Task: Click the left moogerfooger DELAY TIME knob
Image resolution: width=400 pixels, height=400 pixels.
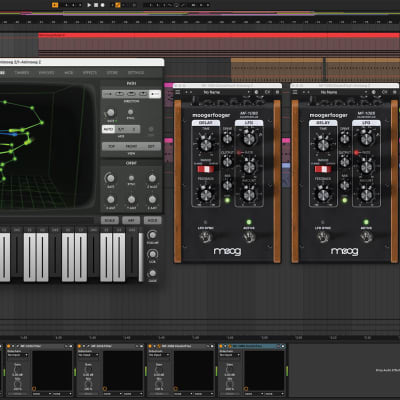Action: pos(205,144)
